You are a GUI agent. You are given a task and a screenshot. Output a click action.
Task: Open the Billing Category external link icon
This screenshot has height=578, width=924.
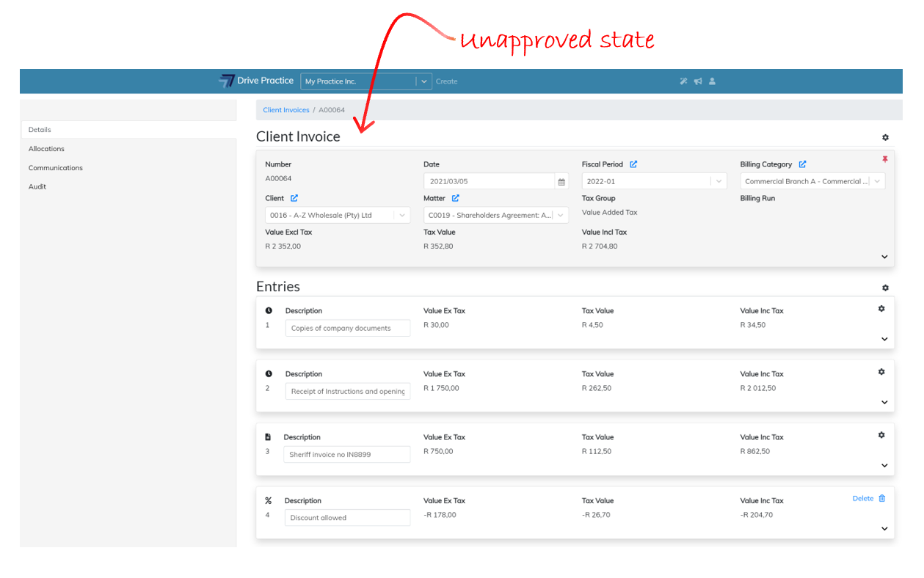point(802,164)
